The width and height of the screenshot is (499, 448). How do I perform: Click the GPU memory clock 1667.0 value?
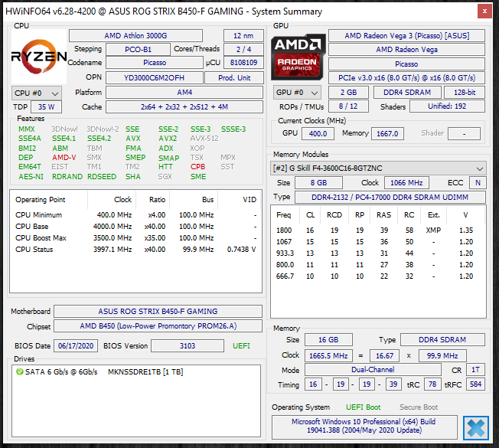(x=387, y=134)
